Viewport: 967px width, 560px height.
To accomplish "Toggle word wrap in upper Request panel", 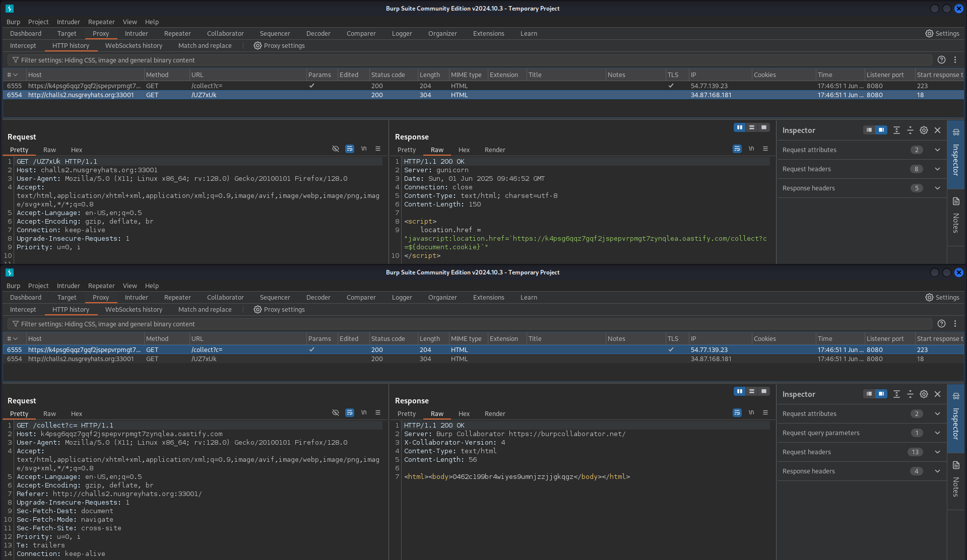I will (x=350, y=149).
